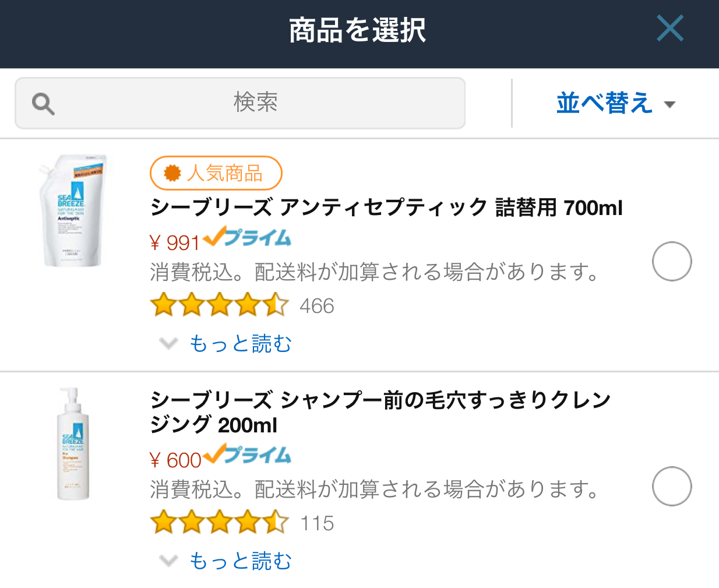Open the Sea Breeze refill pouch thumbnail
This screenshot has height=588, width=719.
[73, 210]
